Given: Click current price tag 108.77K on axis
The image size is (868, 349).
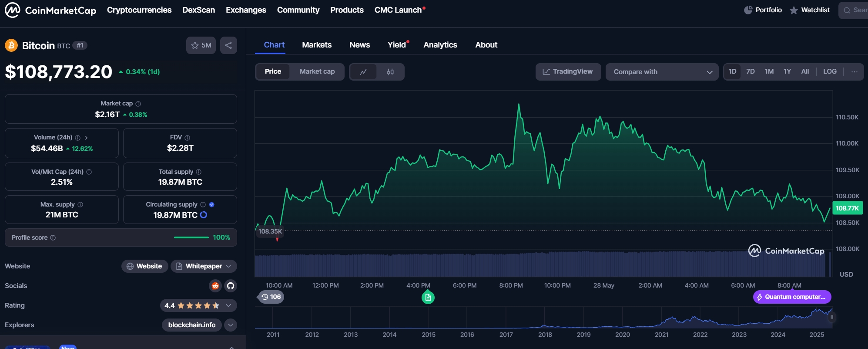Looking at the screenshot, I should (847, 208).
